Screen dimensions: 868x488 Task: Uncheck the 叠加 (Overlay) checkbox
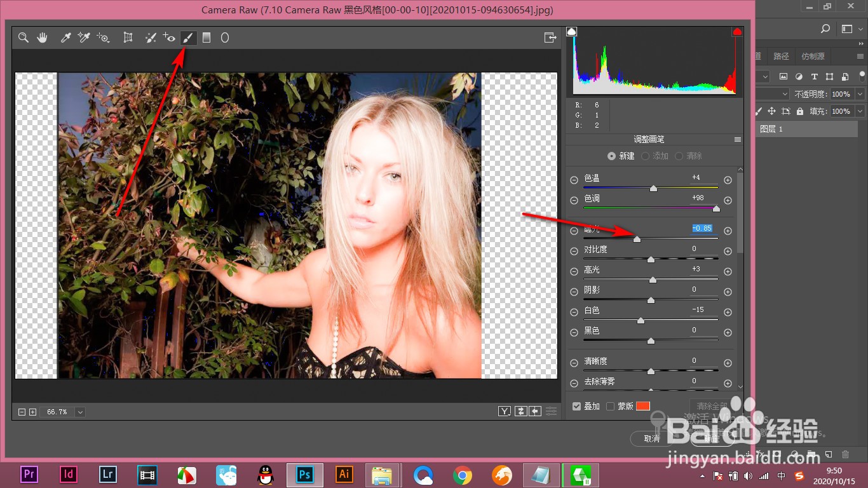(576, 406)
